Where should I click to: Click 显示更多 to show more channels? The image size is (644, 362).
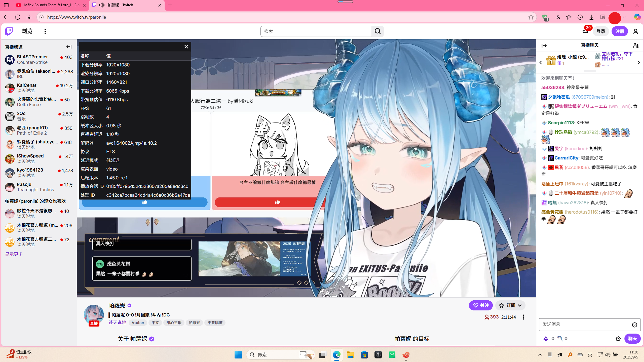point(14,254)
